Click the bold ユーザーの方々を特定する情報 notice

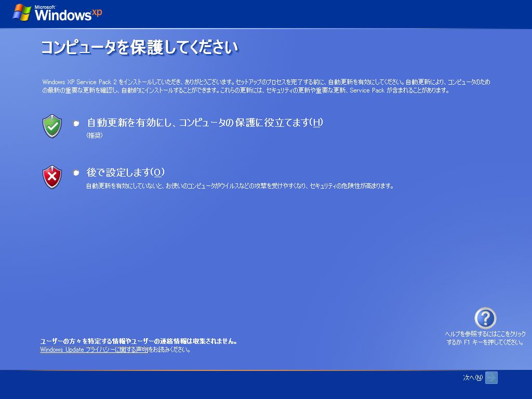138,341
